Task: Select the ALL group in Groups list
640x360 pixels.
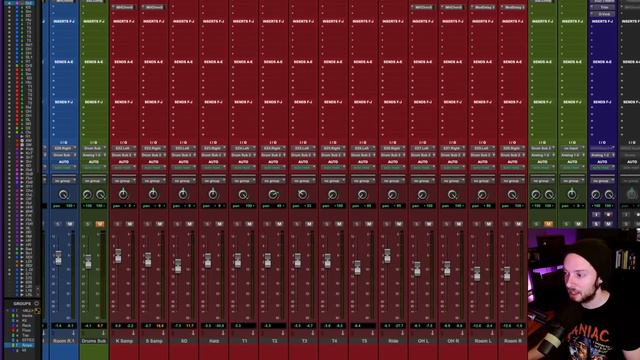Action: click(27, 311)
